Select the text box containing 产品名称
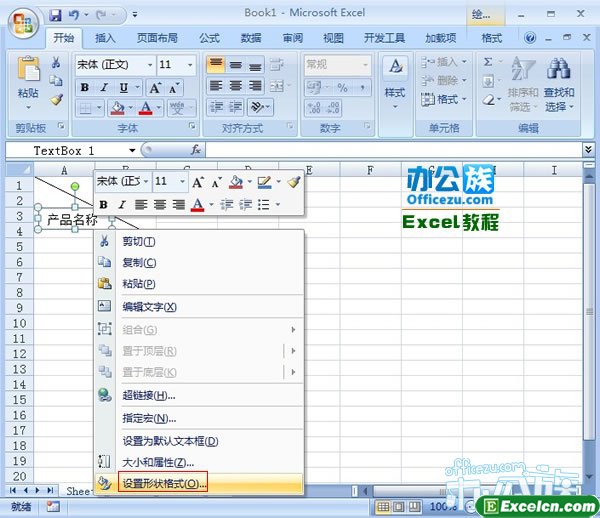 (73, 219)
